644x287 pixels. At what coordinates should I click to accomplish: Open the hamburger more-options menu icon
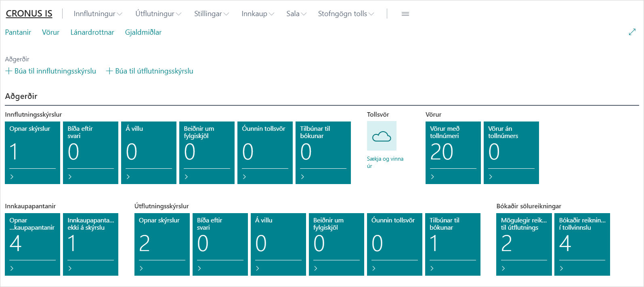click(x=405, y=14)
